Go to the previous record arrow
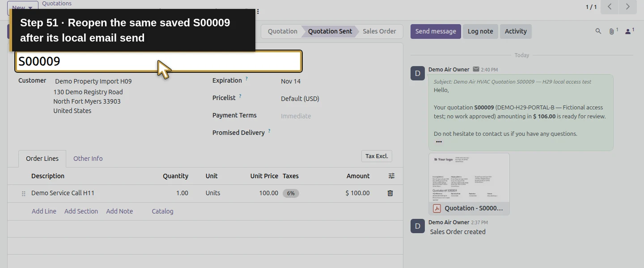This screenshot has width=644, height=268. (610, 7)
